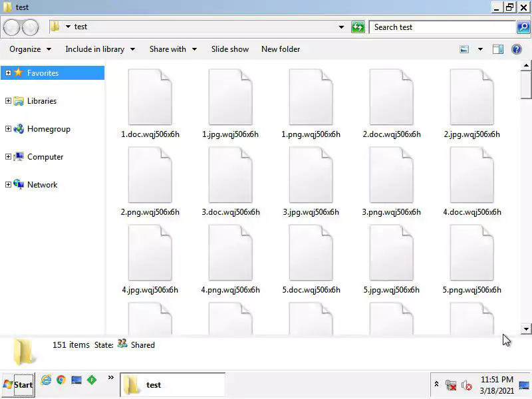Open the Include in library menu

pos(100,49)
